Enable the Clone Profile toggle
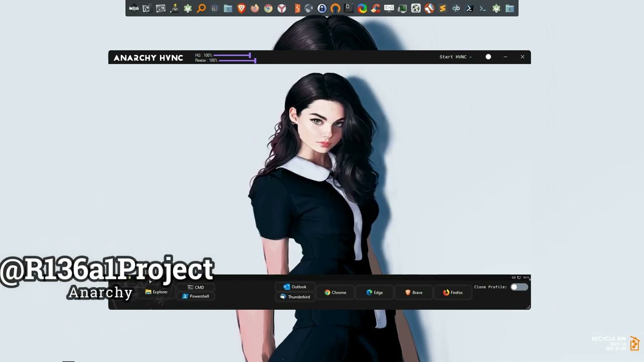 coord(519,287)
